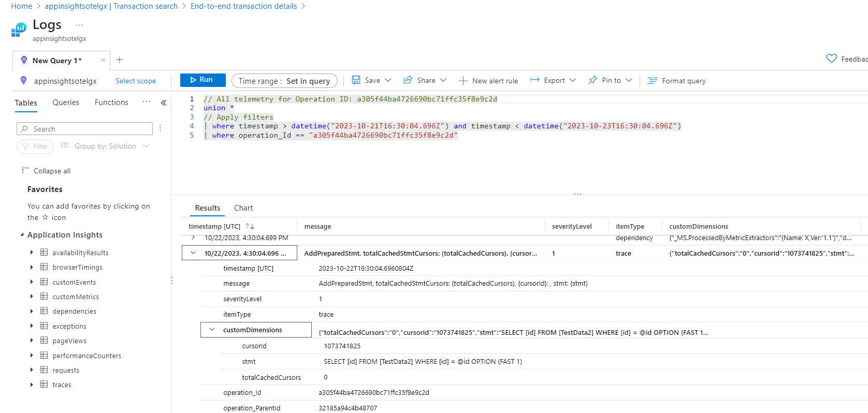Viewport: 868px width, 413px height.
Task: Switch to the Chart tab
Action: [243, 208]
